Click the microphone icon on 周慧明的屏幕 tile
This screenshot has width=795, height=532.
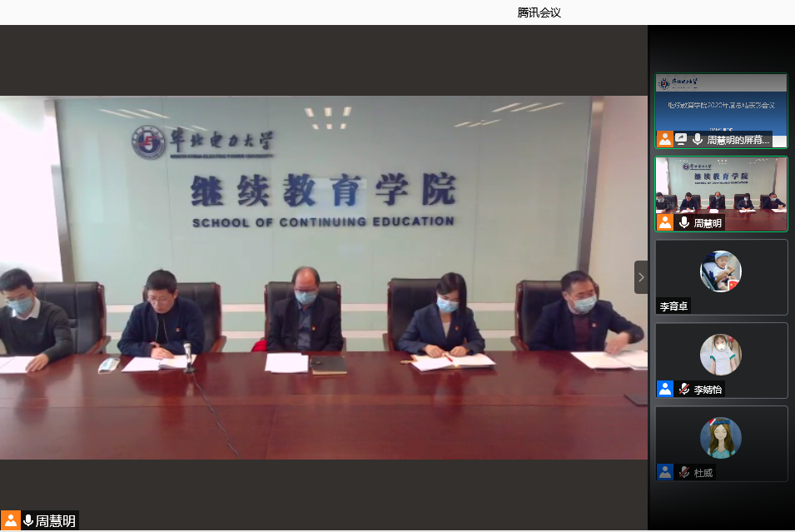click(x=697, y=139)
